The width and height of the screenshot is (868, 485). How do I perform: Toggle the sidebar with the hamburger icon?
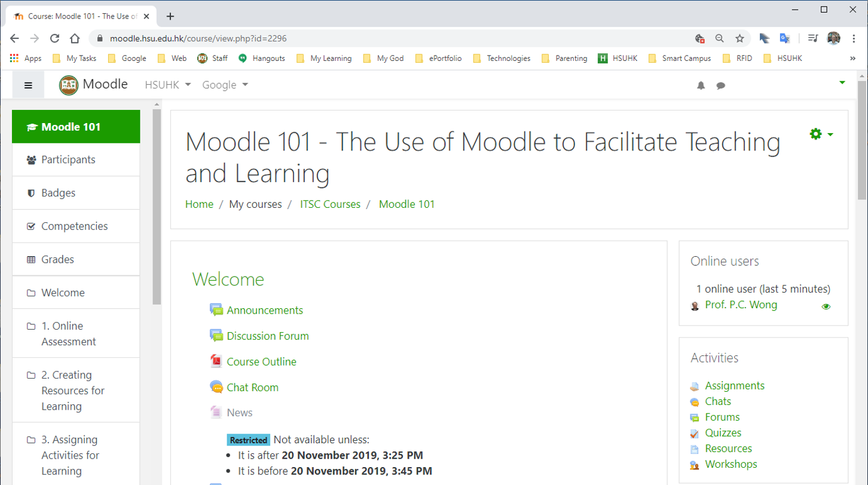(x=28, y=84)
